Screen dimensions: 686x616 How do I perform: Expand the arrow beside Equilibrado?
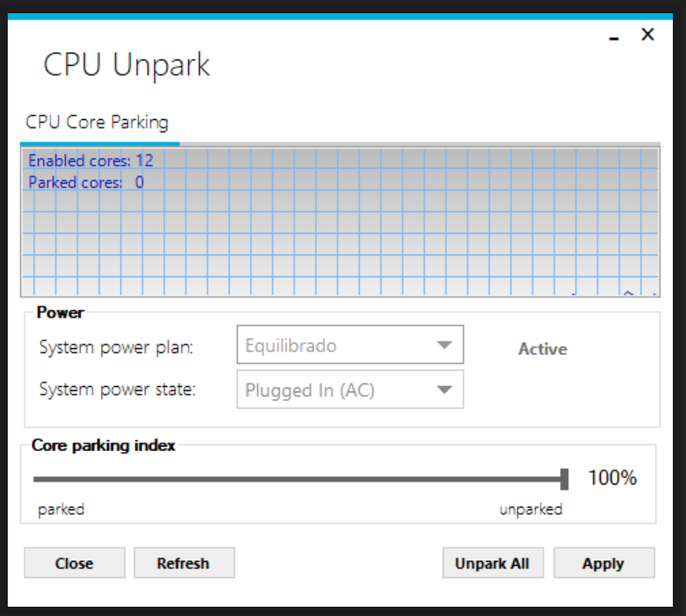(444, 345)
